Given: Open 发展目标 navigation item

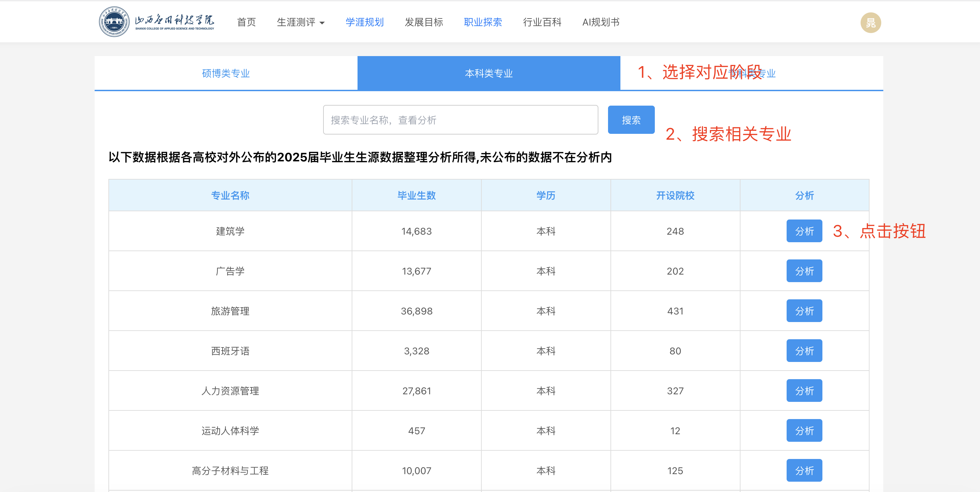Looking at the screenshot, I should [424, 22].
